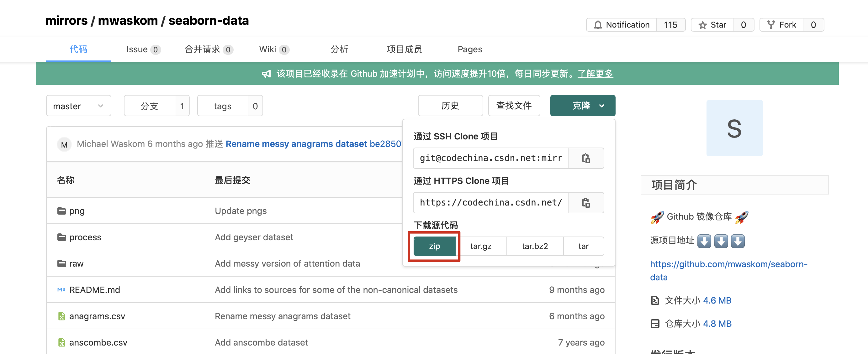Click the README.md markdown icon
Image resolution: width=868 pixels, height=354 pixels.
[61, 290]
